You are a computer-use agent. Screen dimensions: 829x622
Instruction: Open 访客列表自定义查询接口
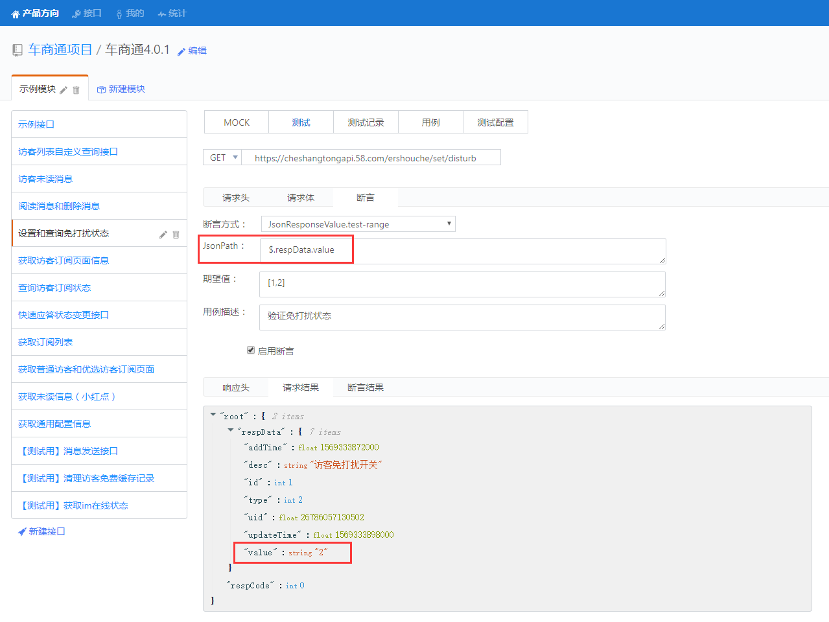coord(99,152)
